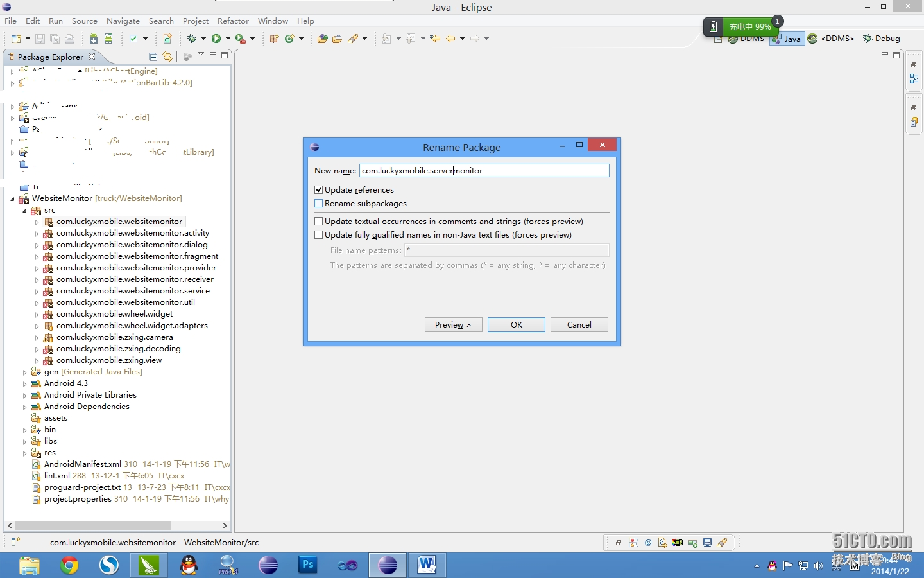Image resolution: width=924 pixels, height=578 pixels.
Task: Open QQ penguin icon on the taskbar
Action: pos(189,565)
